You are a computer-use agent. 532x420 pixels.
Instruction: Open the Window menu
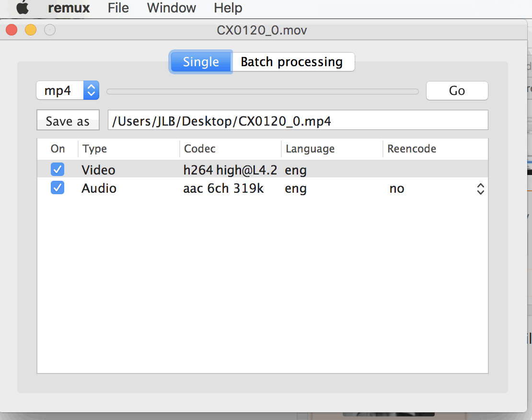pyautogui.click(x=171, y=8)
